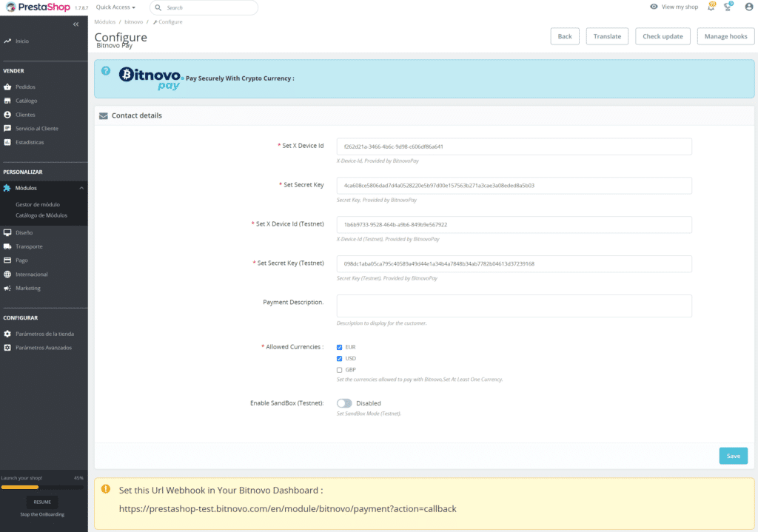
Task: Open the trophy gamification icon
Action: click(729, 7)
